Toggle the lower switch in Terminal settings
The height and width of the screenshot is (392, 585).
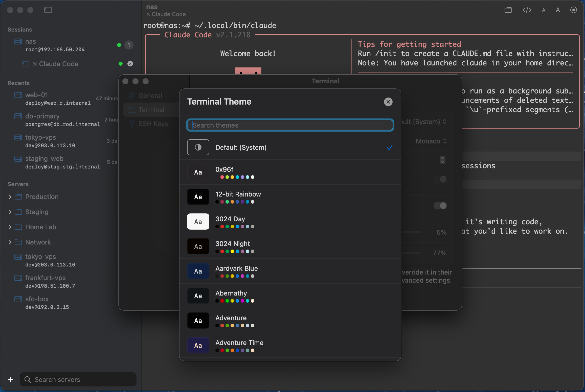coord(440,206)
